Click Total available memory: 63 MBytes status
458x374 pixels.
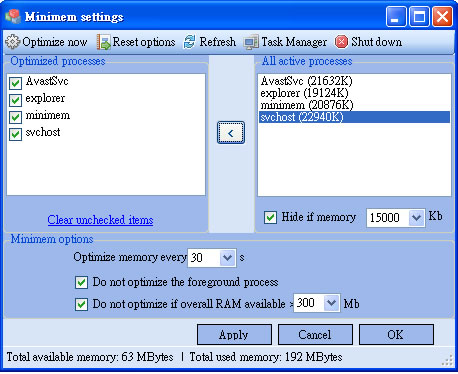pyautogui.click(x=90, y=357)
